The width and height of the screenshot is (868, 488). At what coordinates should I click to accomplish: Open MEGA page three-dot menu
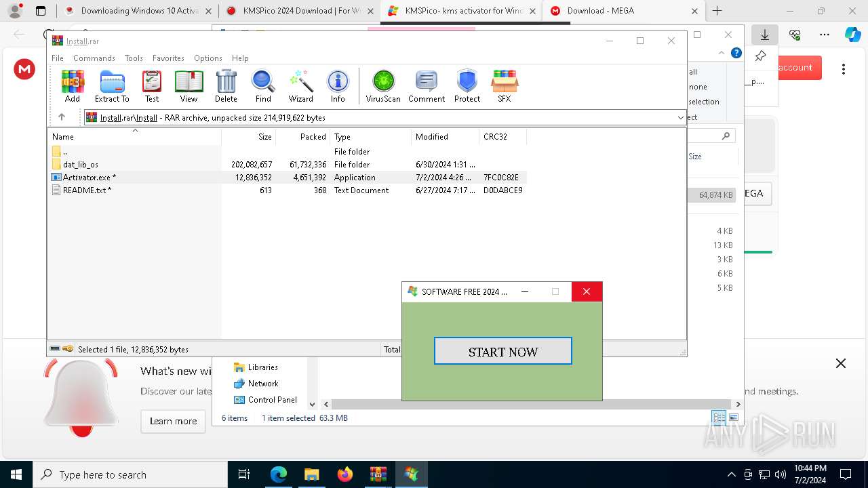coord(844,69)
